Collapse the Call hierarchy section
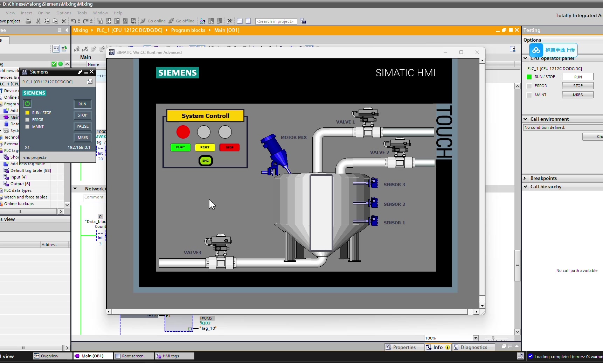Screen dimensions: 603x364 click(525, 187)
